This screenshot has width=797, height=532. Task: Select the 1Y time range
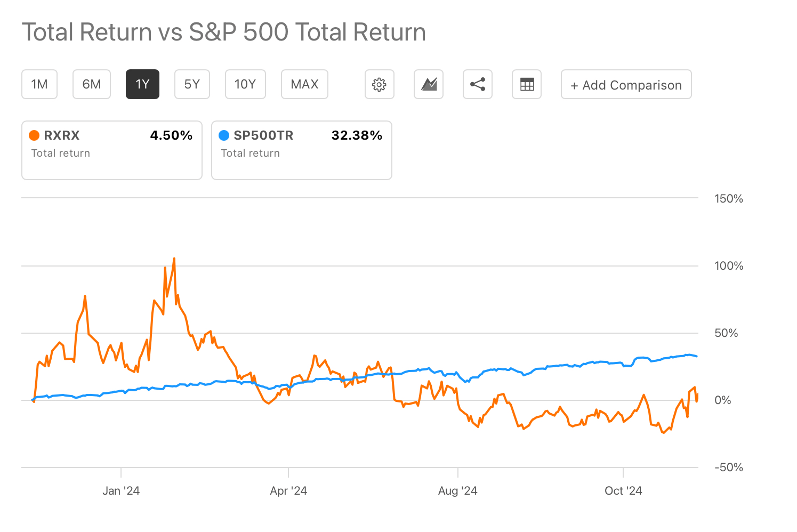tap(142, 84)
